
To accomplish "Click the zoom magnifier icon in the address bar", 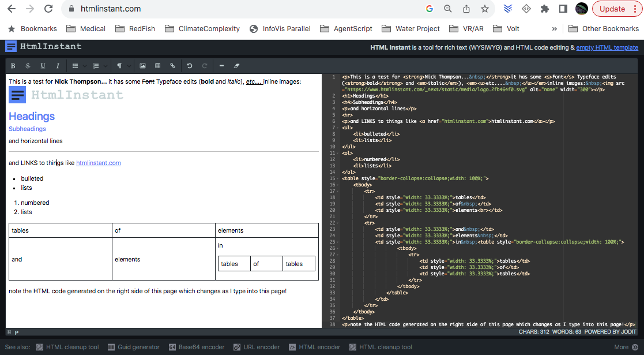I will point(448,9).
